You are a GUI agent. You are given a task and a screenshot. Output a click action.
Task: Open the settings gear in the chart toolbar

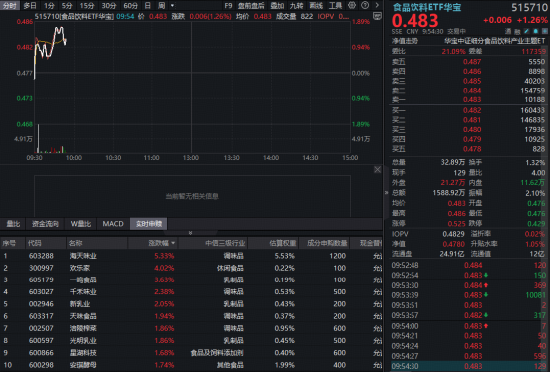(351, 5)
